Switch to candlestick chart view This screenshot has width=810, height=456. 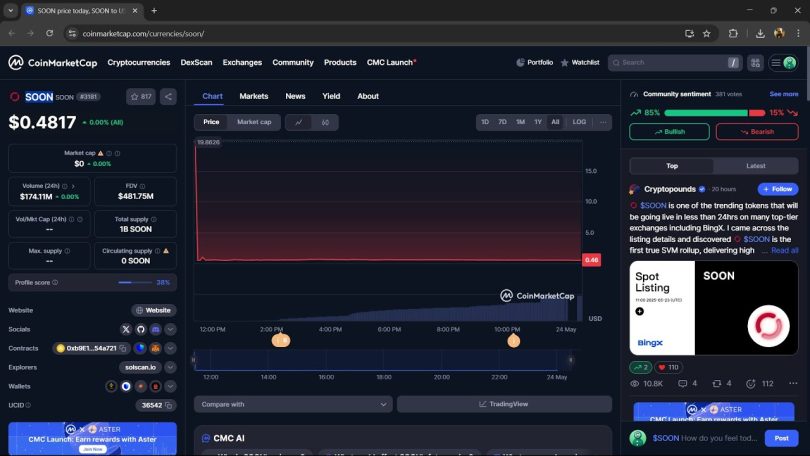[x=325, y=122]
